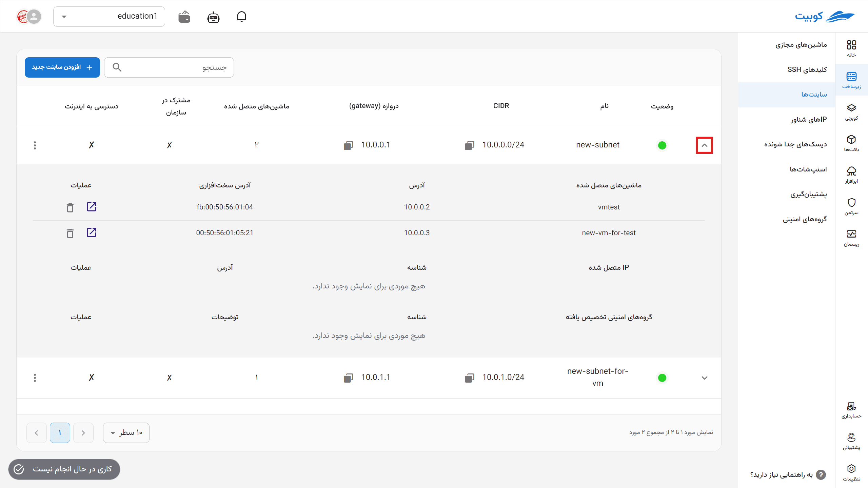Open three-dot menu for new-subnet-for-vm row

coord(35,378)
